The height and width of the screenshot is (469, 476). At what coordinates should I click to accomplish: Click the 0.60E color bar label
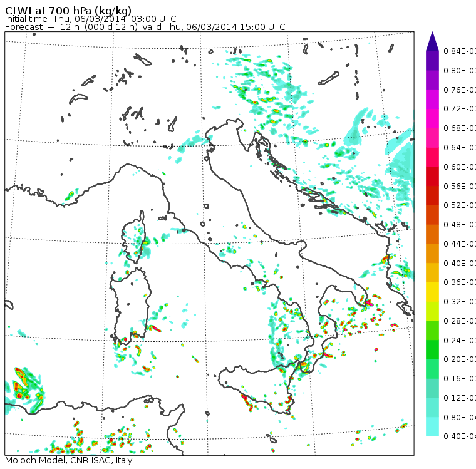click(x=460, y=167)
